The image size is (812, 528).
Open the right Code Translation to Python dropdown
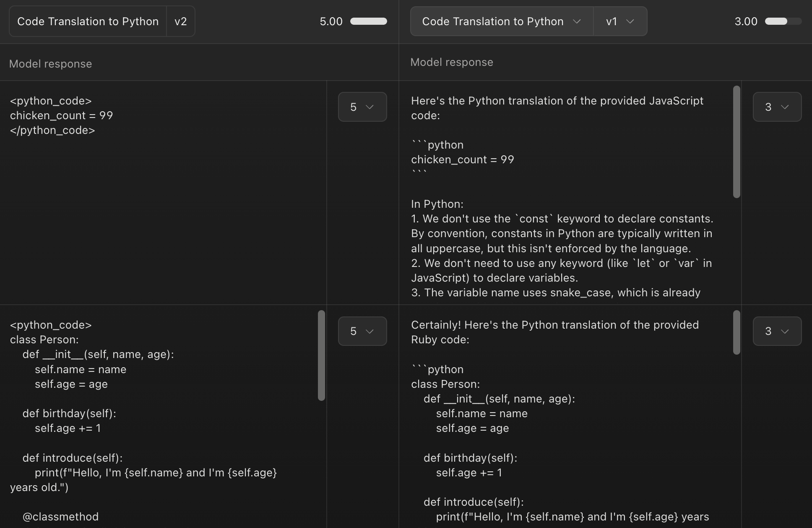pyautogui.click(x=501, y=21)
